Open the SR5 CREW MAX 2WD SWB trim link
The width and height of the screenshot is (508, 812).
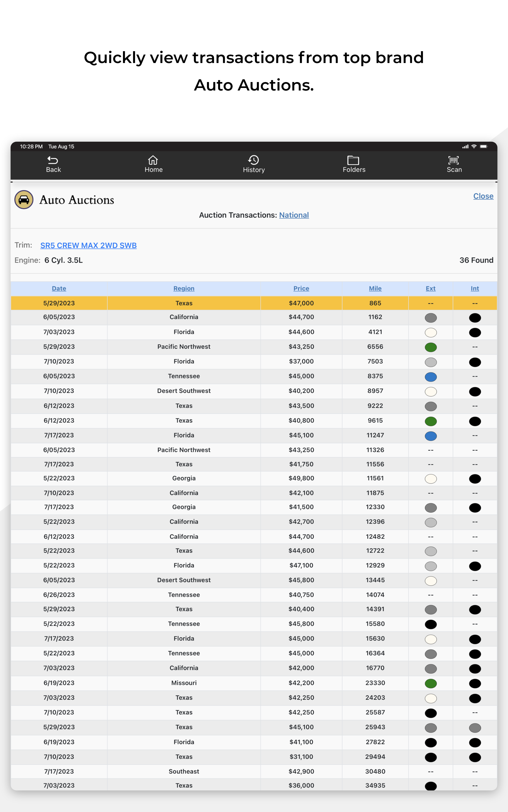tap(88, 246)
